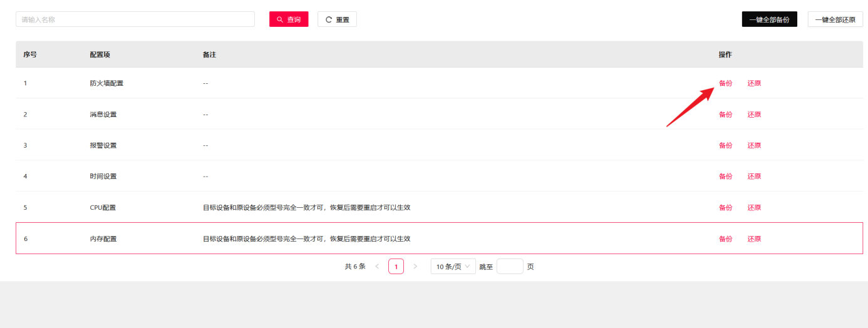Image resolution: width=868 pixels, height=328 pixels.
Task: Go to previous page arrow
Action: (x=377, y=267)
